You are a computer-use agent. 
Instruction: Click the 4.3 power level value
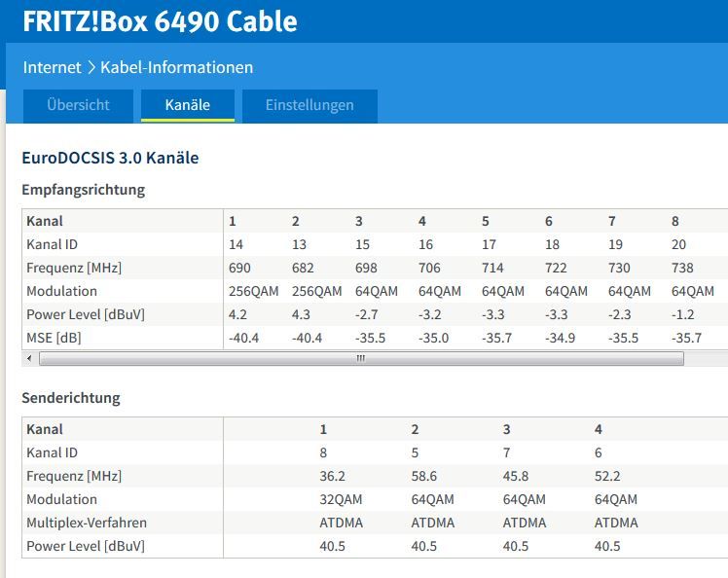(x=301, y=314)
